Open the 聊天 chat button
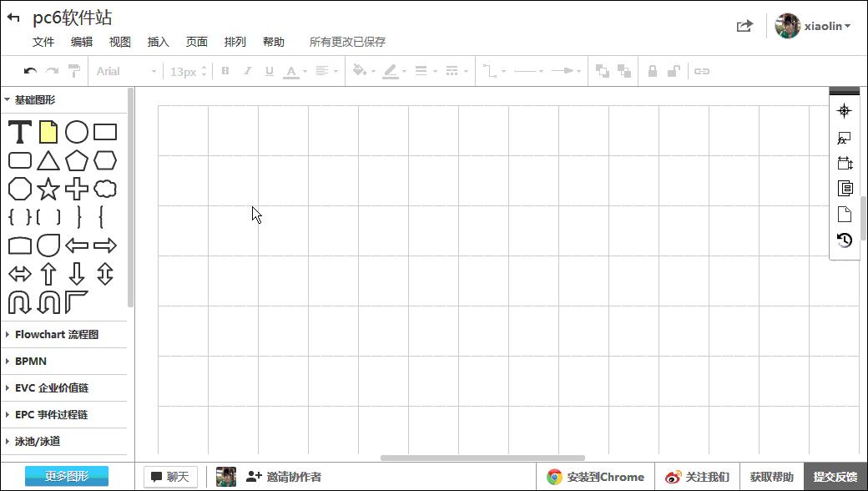This screenshot has height=491, width=868. [170, 477]
